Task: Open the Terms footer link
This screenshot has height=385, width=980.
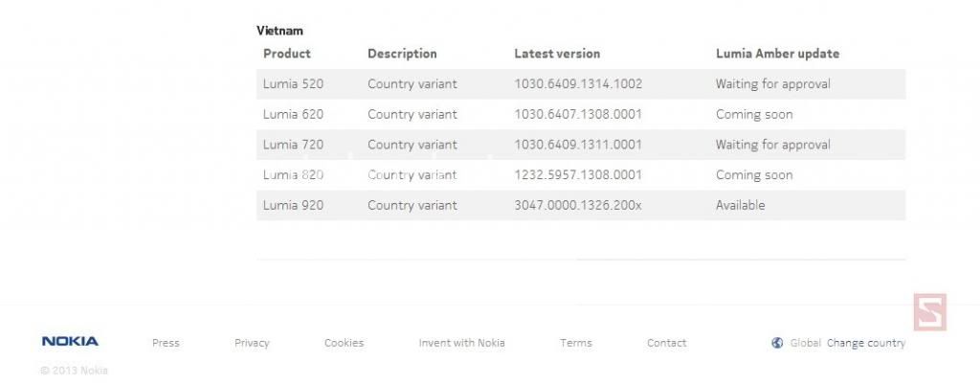Action: (x=575, y=343)
